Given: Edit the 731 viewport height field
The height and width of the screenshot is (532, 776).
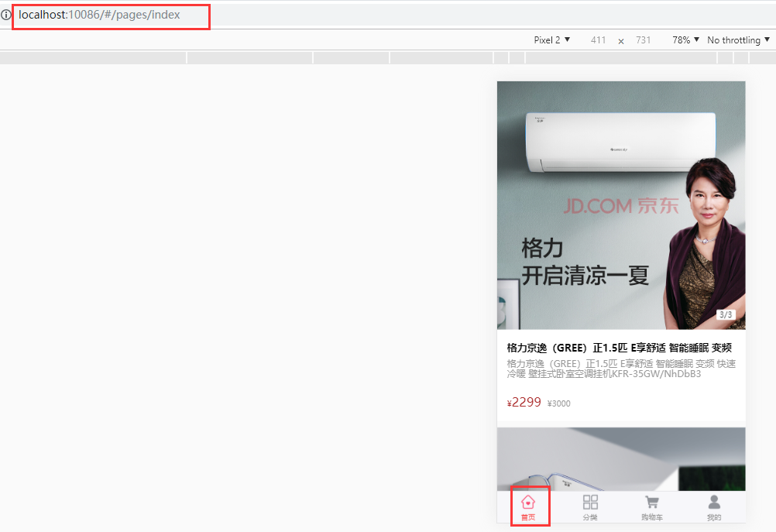Looking at the screenshot, I should [643, 40].
